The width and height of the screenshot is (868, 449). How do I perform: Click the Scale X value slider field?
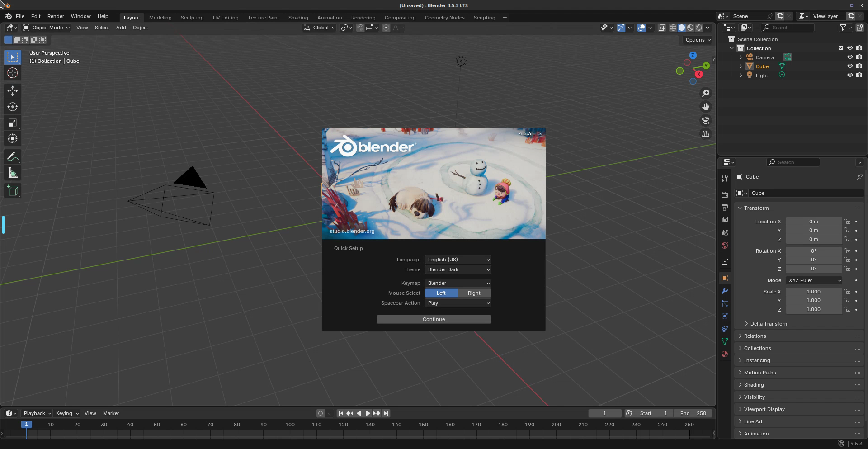813,292
